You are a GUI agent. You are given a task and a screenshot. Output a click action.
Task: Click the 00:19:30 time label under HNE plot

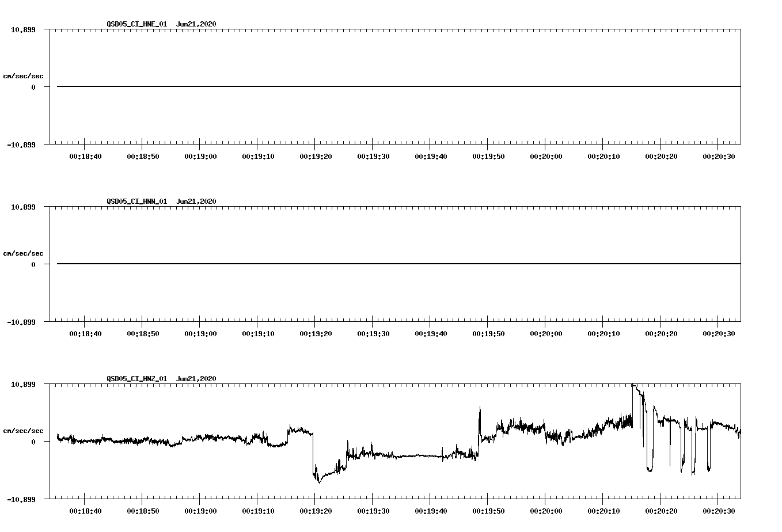373,157
